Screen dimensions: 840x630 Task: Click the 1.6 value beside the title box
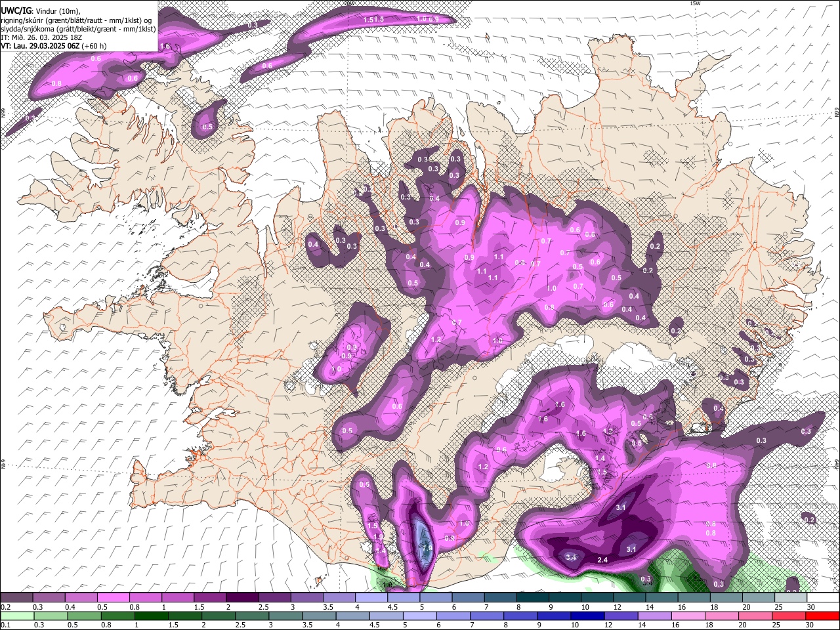click(x=165, y=46)
